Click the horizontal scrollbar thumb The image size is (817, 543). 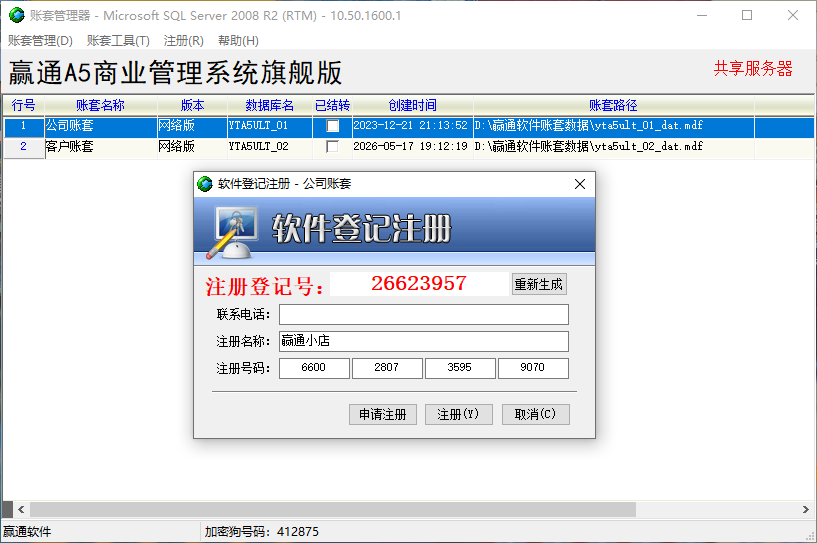tap(333, 509)
